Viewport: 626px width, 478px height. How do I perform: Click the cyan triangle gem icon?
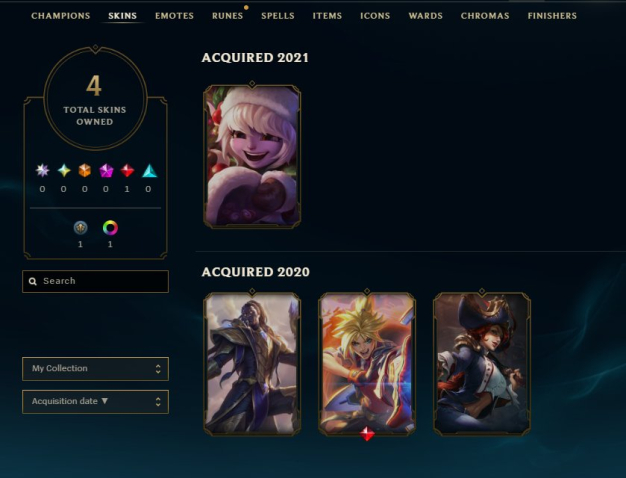149,171
